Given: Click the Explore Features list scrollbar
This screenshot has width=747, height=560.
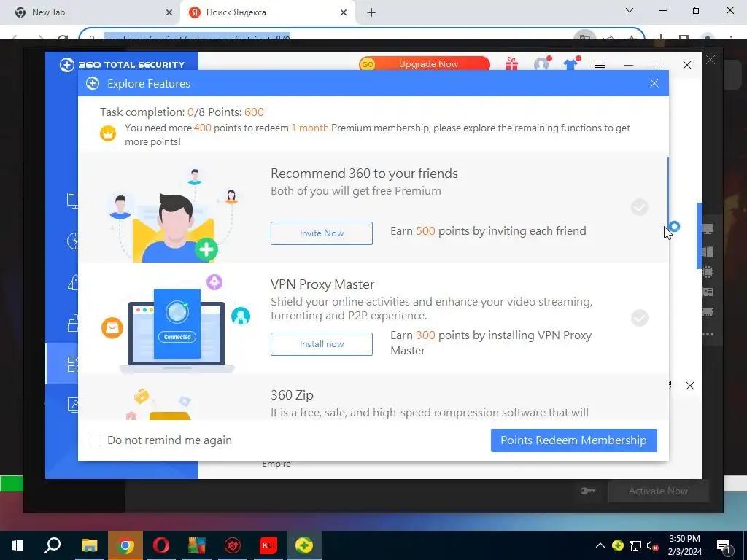Looking at the screenshot, I should pos(668,192).
